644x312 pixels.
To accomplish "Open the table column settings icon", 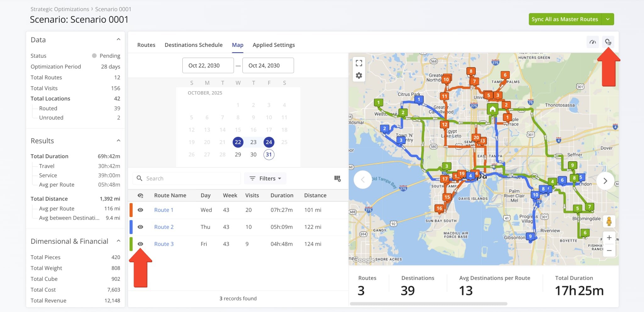I will pos(337,179).
